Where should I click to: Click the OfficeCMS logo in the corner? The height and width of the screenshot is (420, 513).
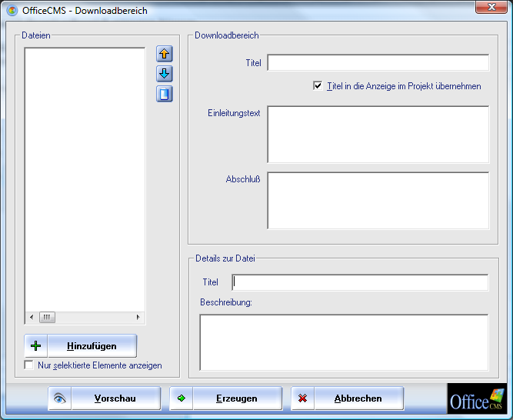click(477, 398)
